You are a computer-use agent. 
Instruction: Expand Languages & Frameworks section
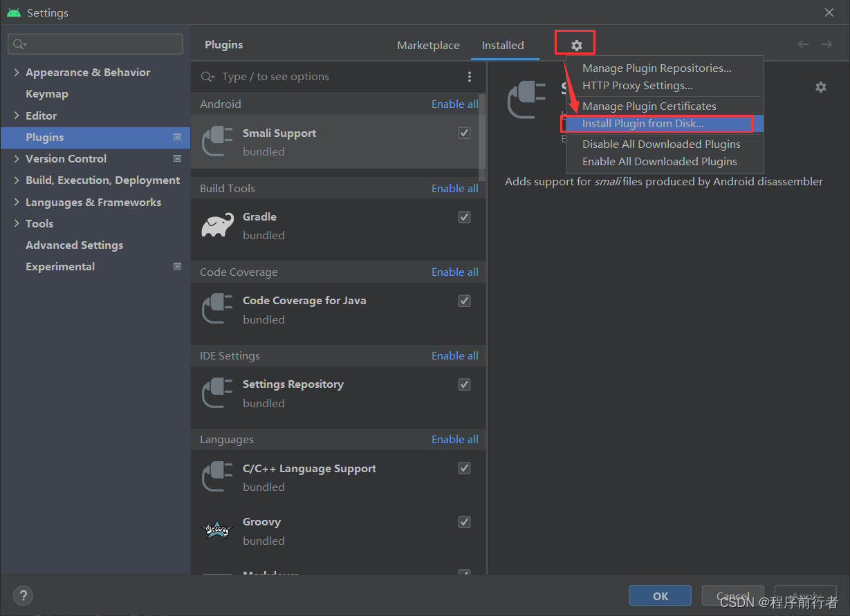point(17,202)
